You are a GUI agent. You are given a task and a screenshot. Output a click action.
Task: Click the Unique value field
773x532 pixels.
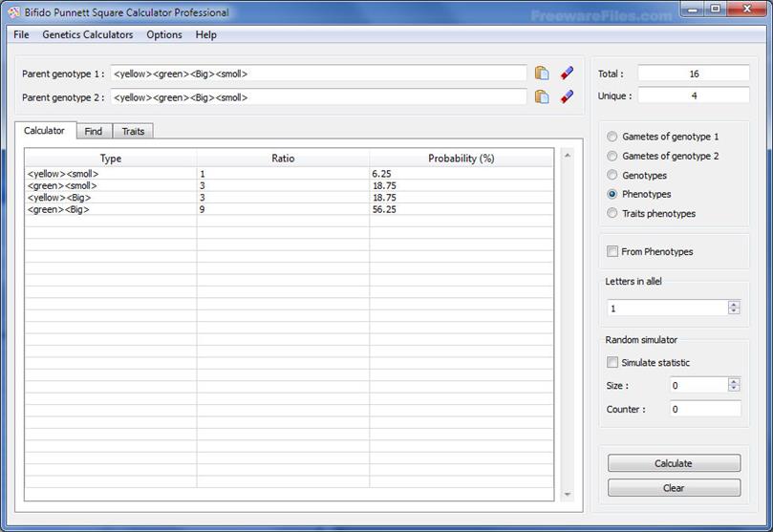pos(694,96)
